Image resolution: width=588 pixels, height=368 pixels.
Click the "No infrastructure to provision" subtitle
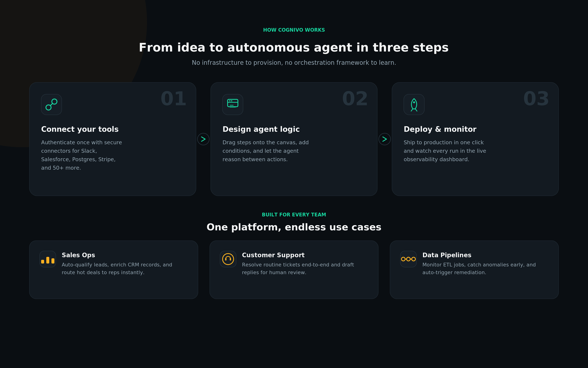pyautogui.click(x=294, y=63)
